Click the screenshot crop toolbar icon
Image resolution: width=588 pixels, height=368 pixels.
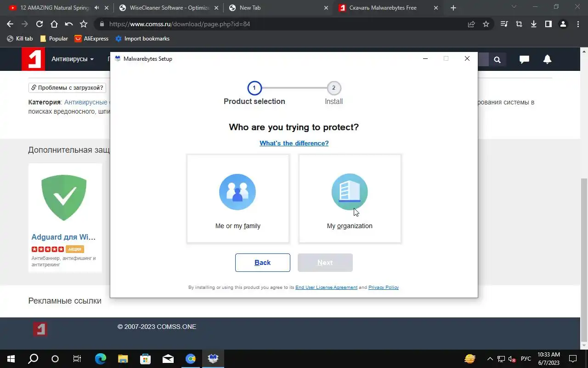pyautogui.click(x=519, y=24)
